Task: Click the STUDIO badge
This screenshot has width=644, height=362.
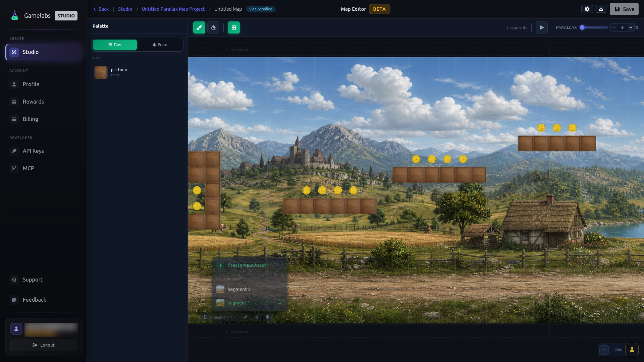Action: (66, 16)
